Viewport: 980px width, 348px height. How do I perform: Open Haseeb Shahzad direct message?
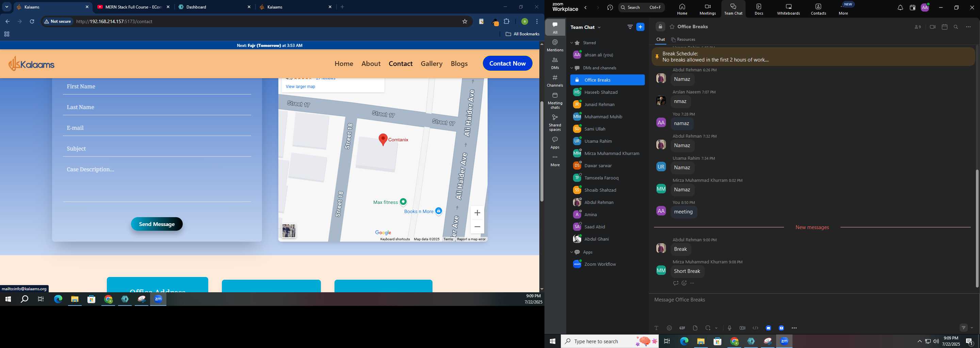[x=607, y=92]
